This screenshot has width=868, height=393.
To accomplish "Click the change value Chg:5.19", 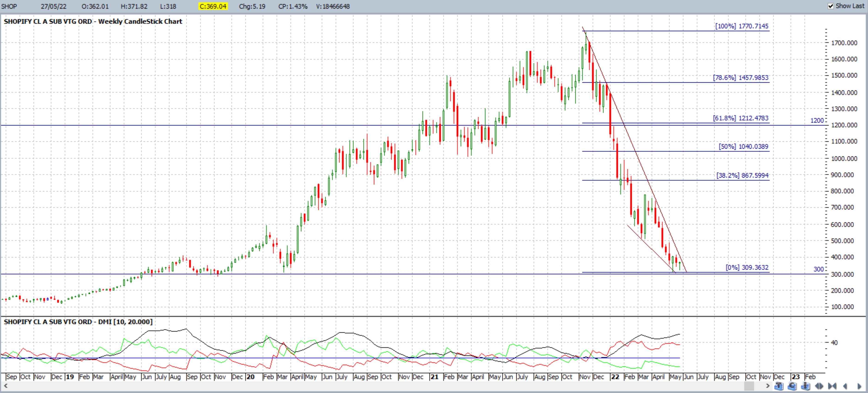I will click(x=252, y=6).
